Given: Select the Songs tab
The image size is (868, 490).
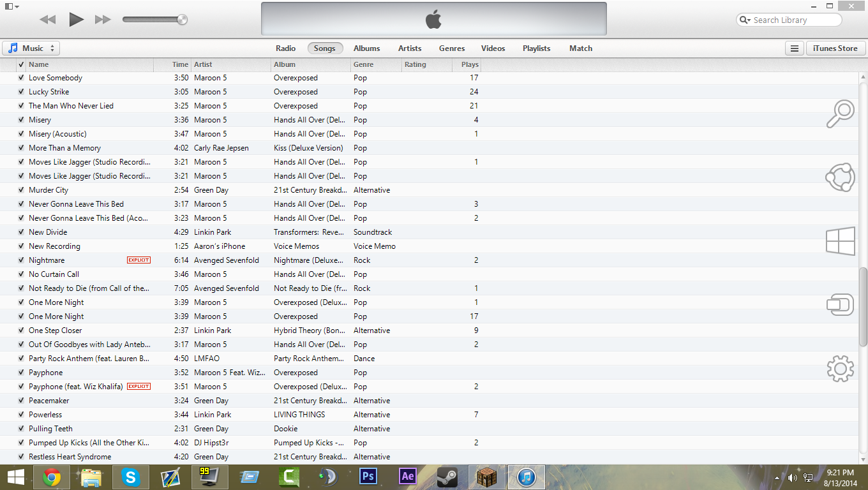Looking at the screenshot, I should [325, 48].
